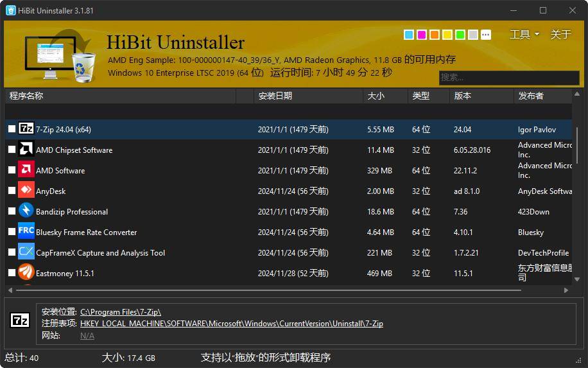Open install location C:\Program Files\7-Zip\ link
The height and width of the screenshot is (368, 588).
tap(121, 311)
